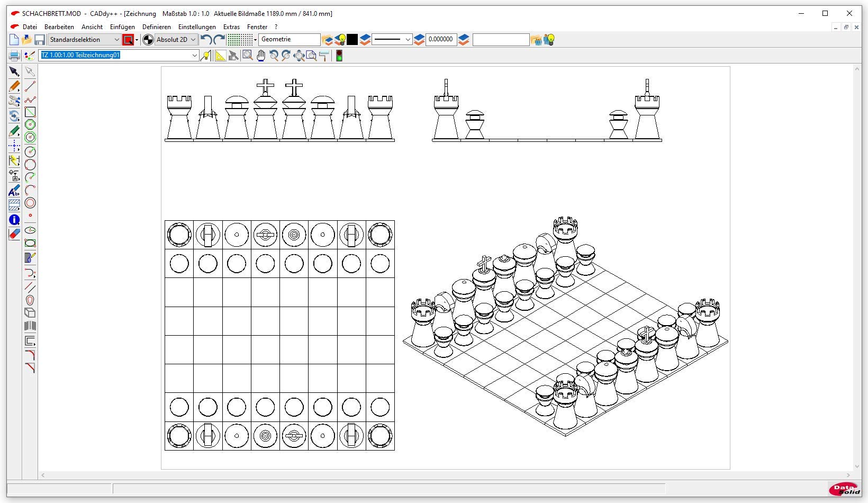Click the layer stack icon right of Geometrie
Image resolution: width=868 pixels, height=503 pixels.
[328, 40]
